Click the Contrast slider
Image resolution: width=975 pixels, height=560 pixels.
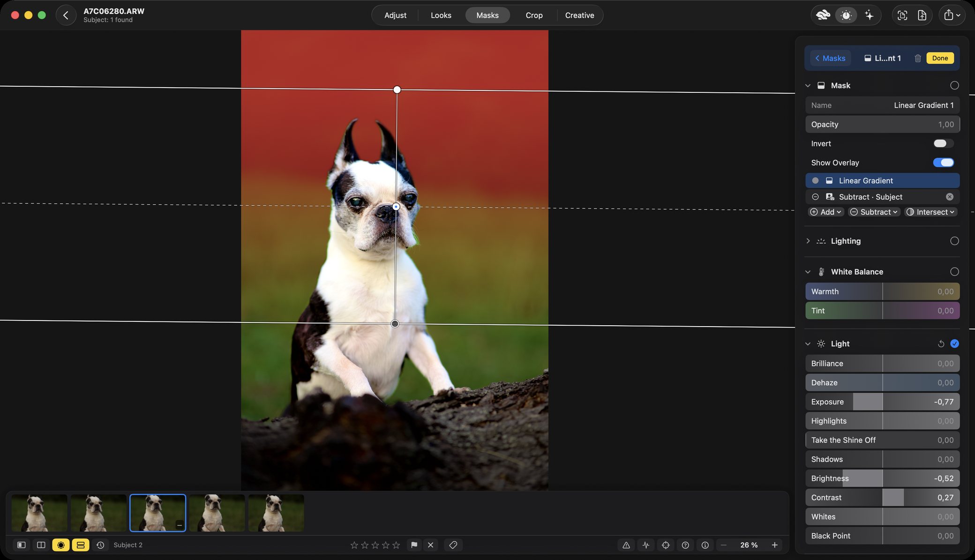(x=882, y=497)
